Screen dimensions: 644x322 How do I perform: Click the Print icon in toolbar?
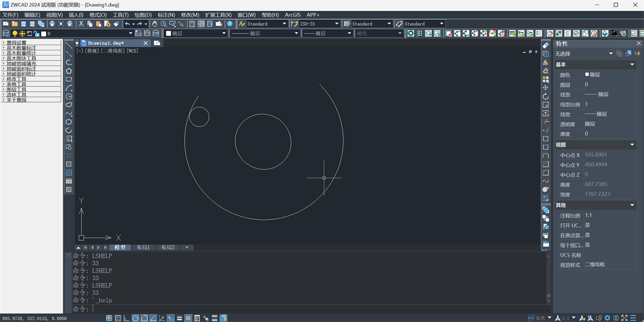pos(52,24)
